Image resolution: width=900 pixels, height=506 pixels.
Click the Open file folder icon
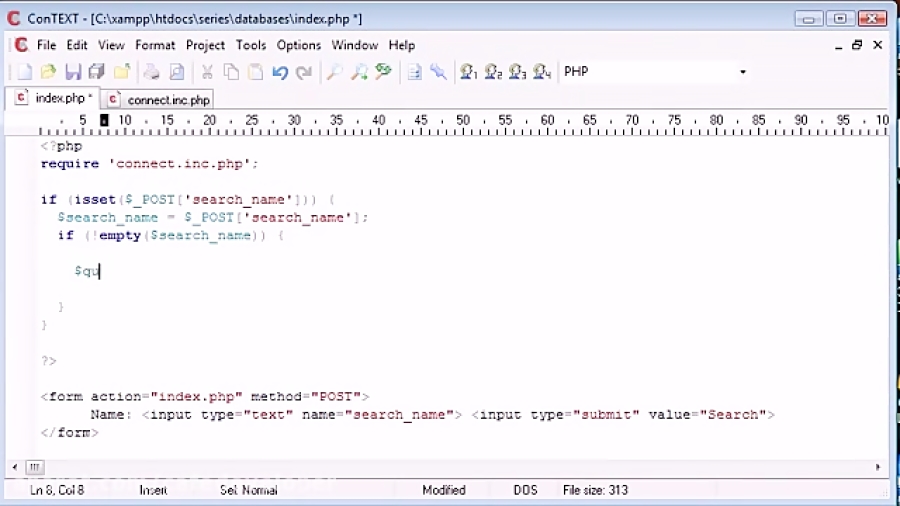point(49,72)
